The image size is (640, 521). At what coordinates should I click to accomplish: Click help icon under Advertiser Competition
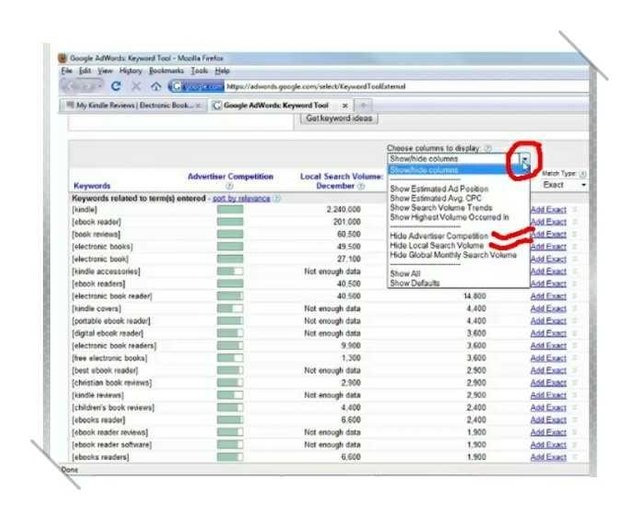[229, 186]
